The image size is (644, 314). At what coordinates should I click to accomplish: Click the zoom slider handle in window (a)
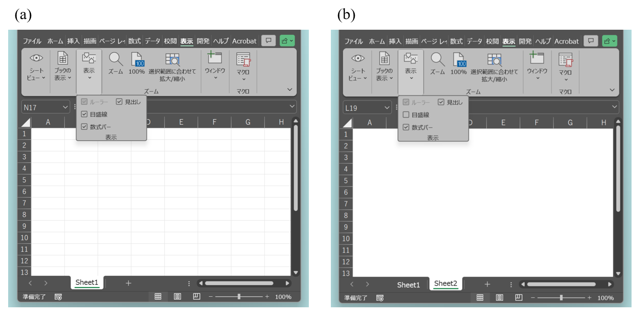click(x=239, y=297)
